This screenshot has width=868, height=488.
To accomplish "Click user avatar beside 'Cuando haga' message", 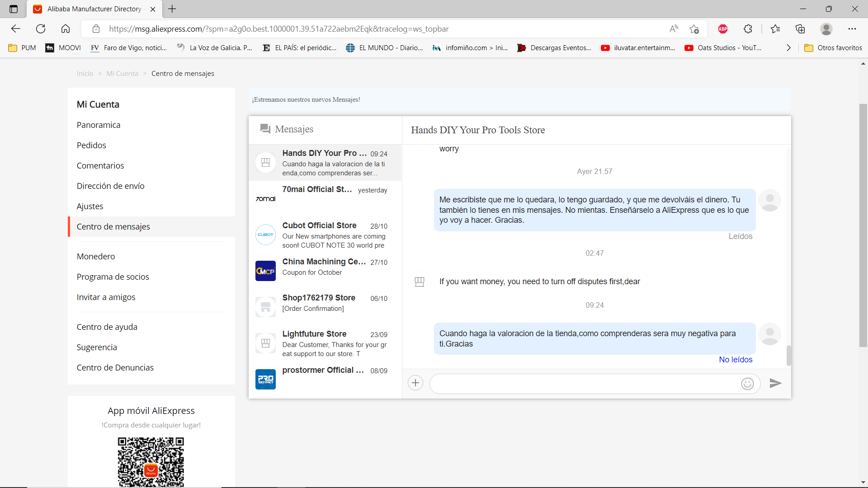I will (769, 334).
